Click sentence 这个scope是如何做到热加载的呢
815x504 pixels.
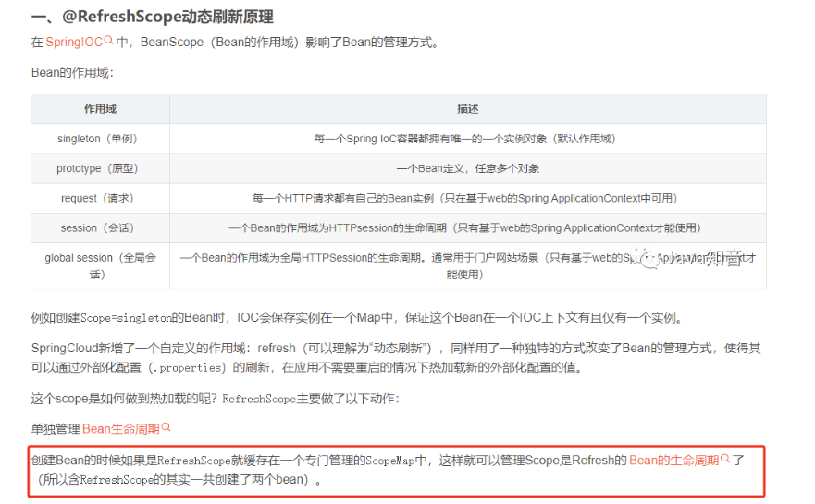(124, 399)
